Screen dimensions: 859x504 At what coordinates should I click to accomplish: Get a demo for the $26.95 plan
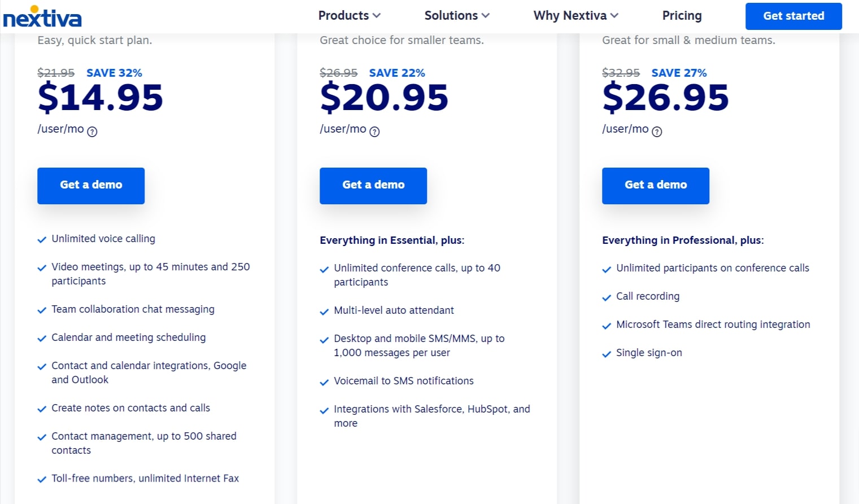point(656,185)
